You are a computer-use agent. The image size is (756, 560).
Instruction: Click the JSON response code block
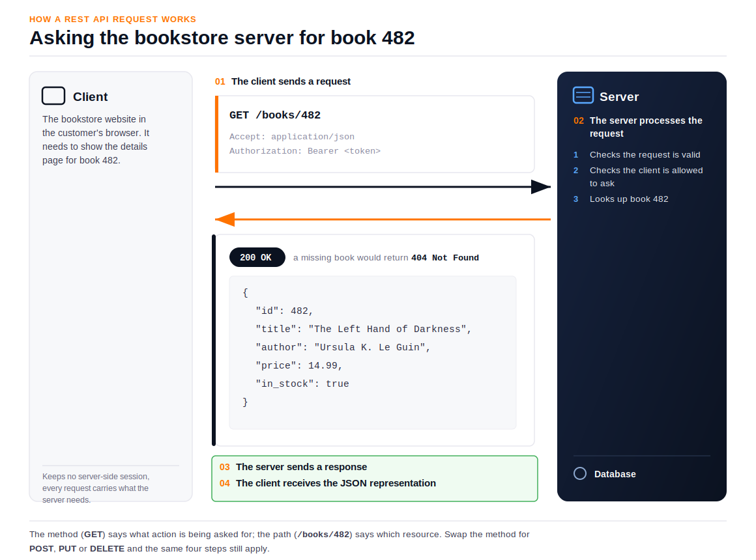373,352
